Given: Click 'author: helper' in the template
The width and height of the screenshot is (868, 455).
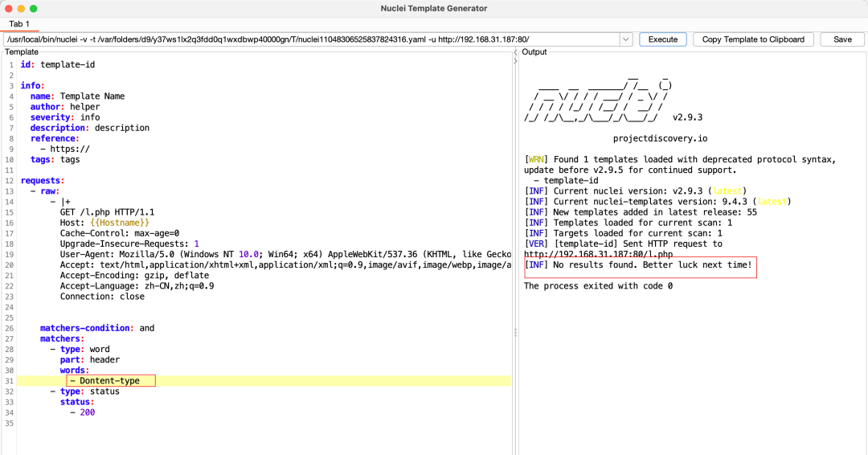Looking at the screenshot, I should pos(65,107).
